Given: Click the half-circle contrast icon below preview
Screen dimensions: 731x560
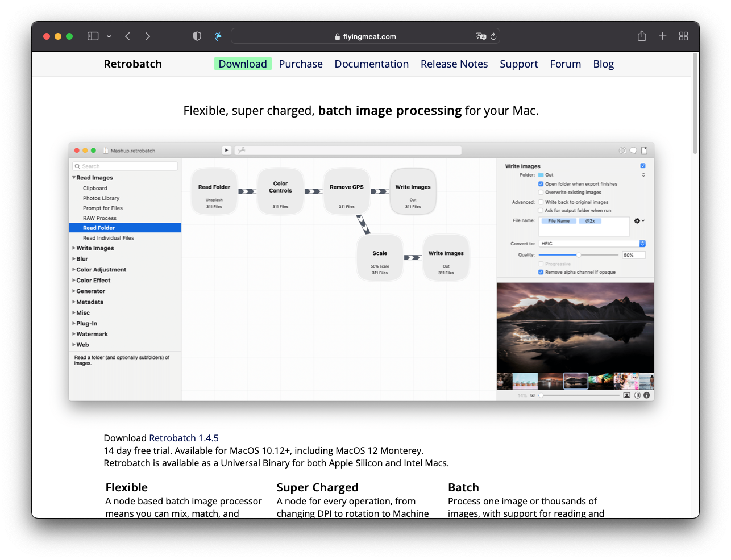Looking at the screenshot, I should pyautogui.click(x=637, y=395).
